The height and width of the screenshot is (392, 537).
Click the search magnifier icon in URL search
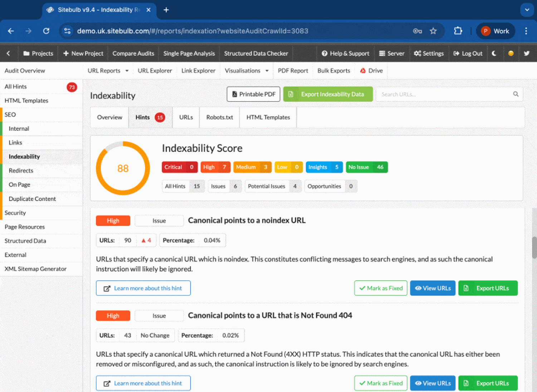[516, 94]
